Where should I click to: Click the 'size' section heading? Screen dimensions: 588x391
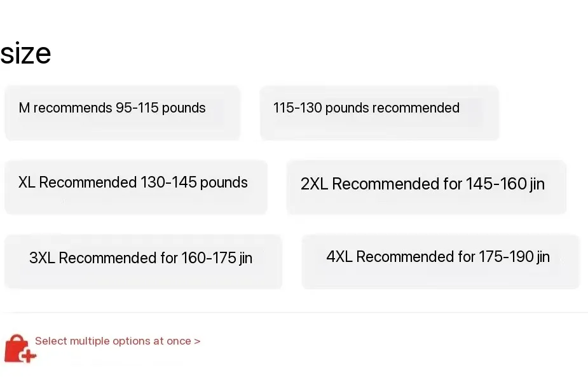click(25, 53)
